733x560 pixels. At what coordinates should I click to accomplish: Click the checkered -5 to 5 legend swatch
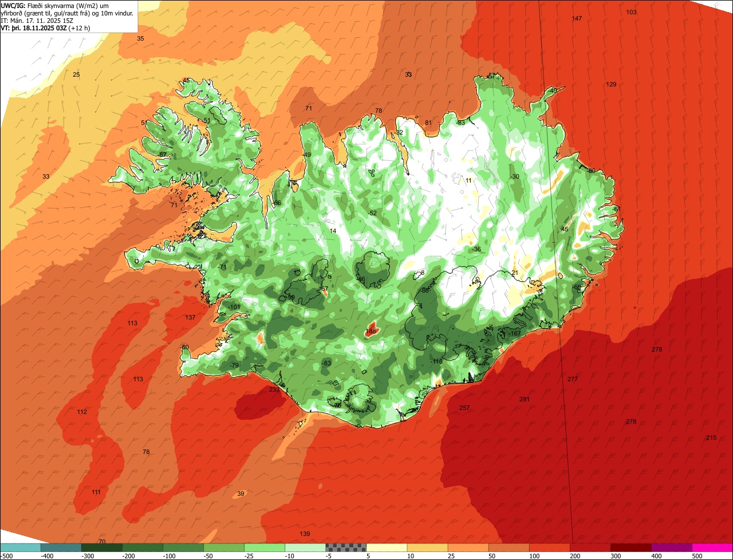(346, 547)
